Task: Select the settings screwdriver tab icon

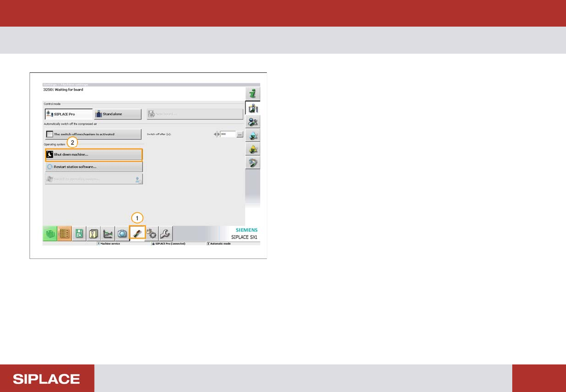Action: point(137,233)
